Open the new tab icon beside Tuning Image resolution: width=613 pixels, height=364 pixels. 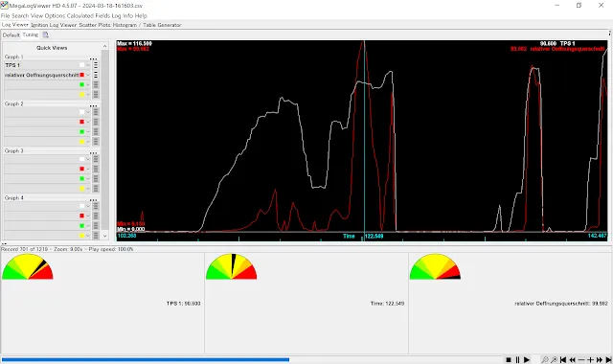point(46,34)
